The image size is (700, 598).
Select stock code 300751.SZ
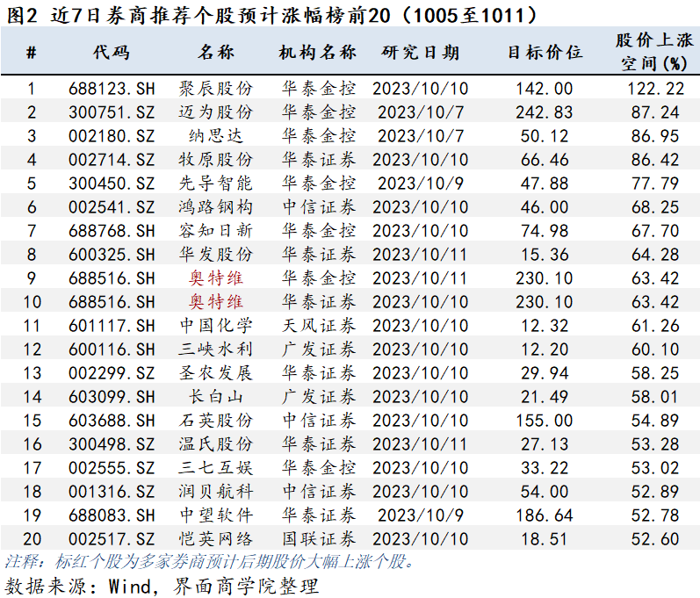point(112,112)
